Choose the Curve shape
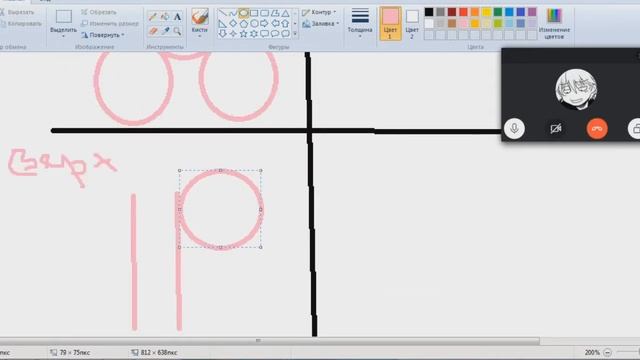The image size is (640, 360). click(x=233, y=13)
